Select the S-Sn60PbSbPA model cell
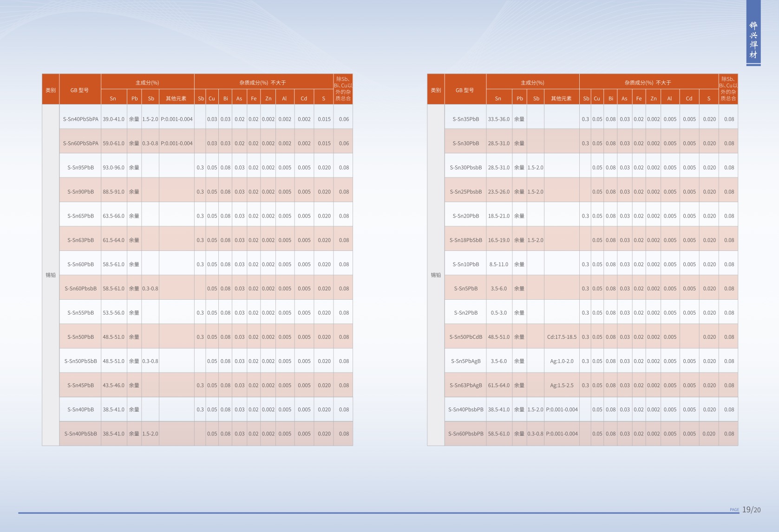This screenshot has height=532, width=779. pyautogui.click(x=80, y=143)
